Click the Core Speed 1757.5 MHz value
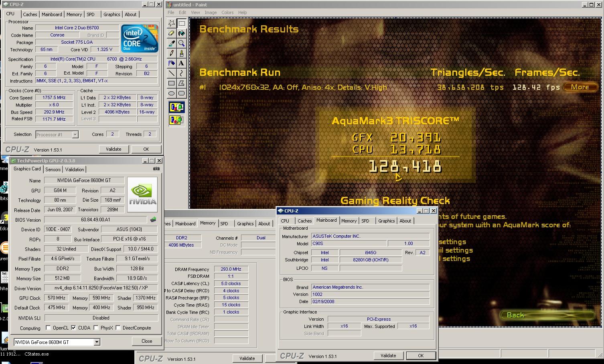604x364 pixels. pos(54,98)
